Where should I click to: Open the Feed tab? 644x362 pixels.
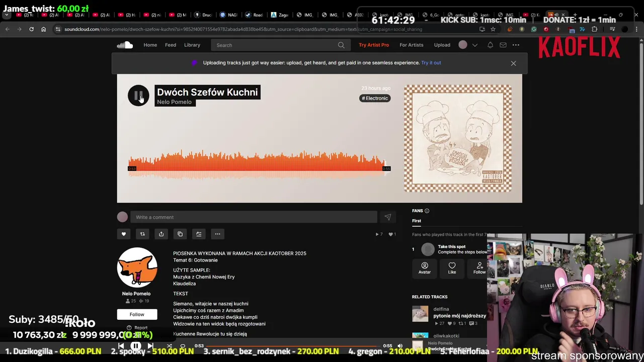[171, 45]
